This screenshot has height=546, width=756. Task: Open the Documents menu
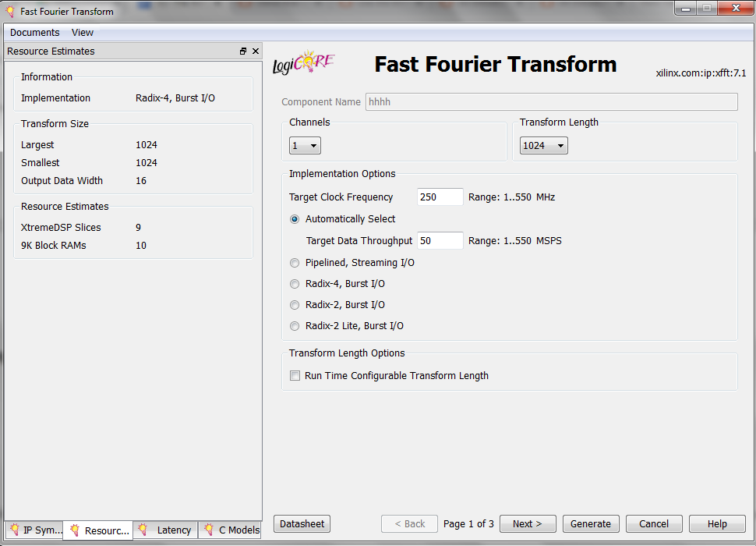pos(34,33)
